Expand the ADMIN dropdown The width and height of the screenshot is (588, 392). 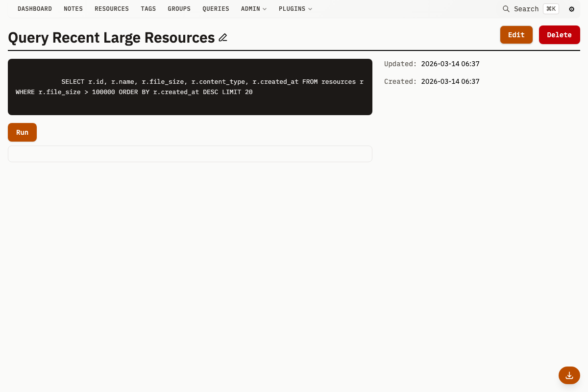coord(253,8)
